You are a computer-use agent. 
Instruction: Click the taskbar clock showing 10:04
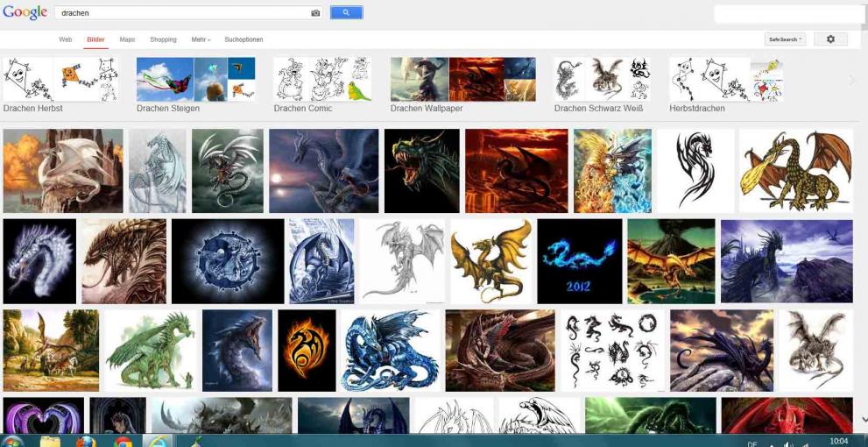839,442
